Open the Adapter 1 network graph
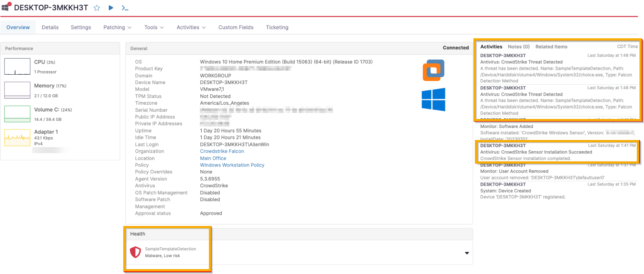This screenshot has width=644, height=274. click(17, 137)
